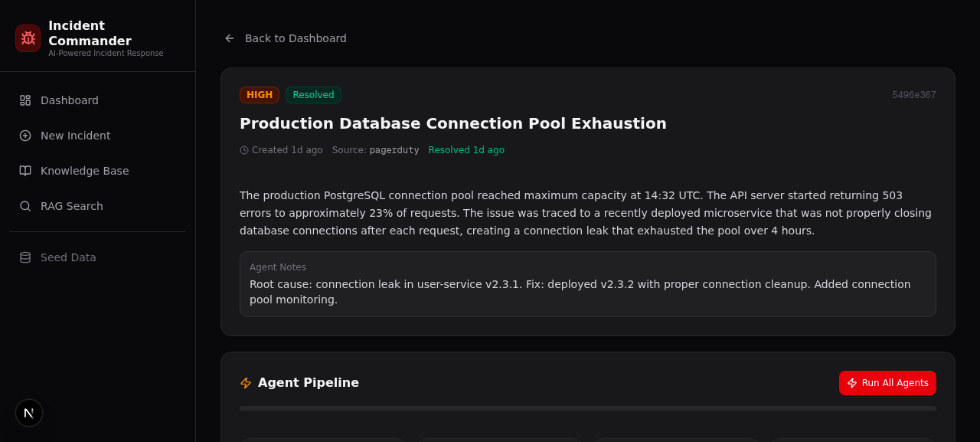Click the Dashboard grid icon in sidebar
The width and height of the screenshot is (980, 442).
point(25,100)
